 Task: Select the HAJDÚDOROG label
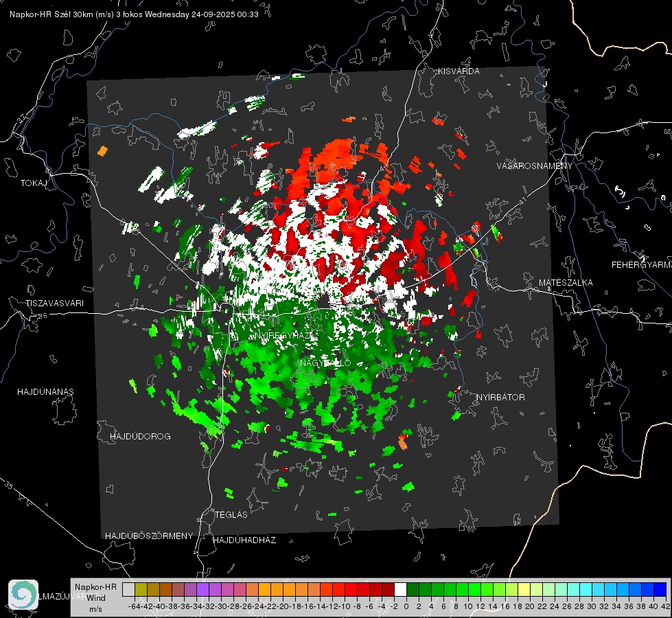[140, 437]
